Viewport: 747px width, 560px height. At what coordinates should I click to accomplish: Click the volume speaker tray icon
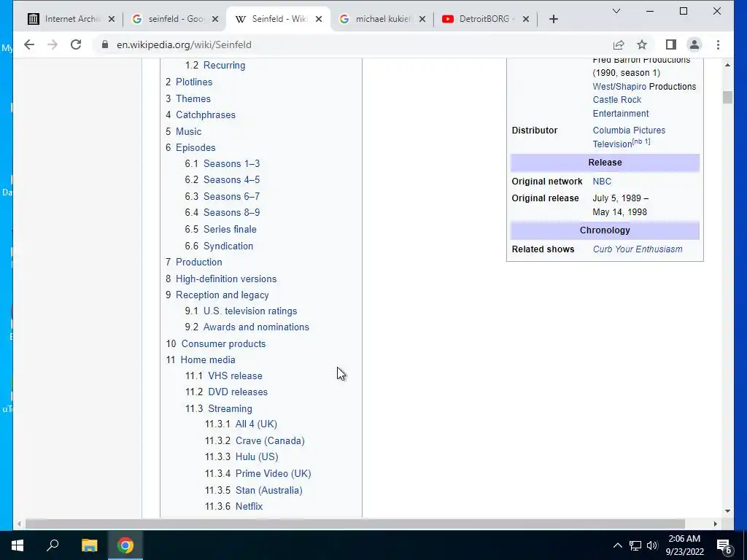[x=652, y=545]
